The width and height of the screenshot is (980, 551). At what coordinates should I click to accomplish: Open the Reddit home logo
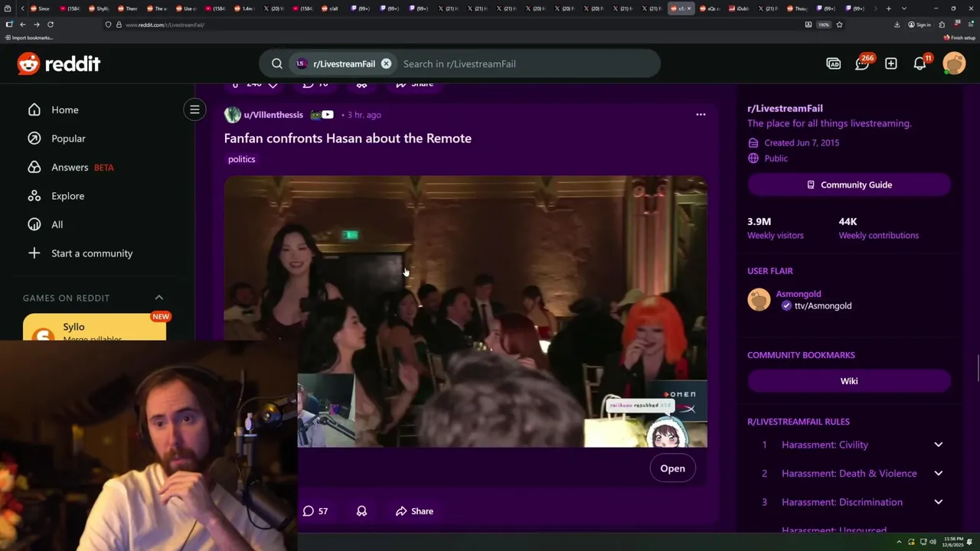click(59, 64)
